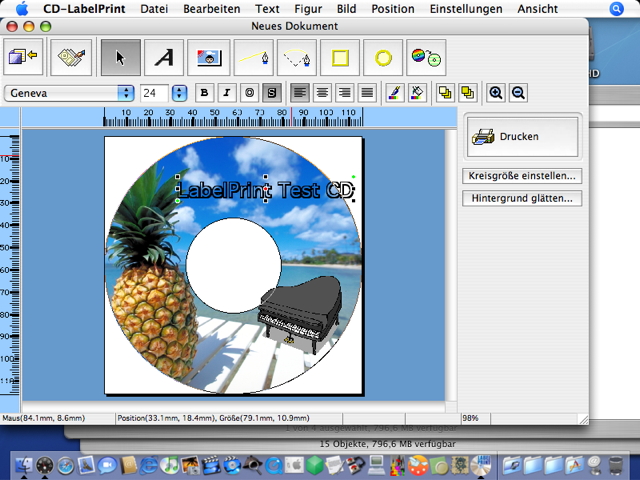
Task: Open the Datei menu
Action: coord(154,9)
